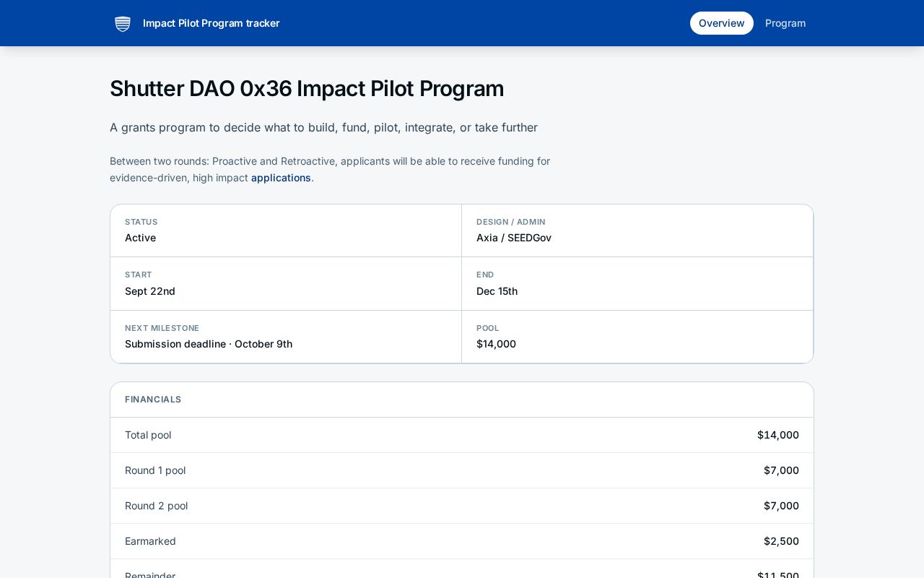Click the NEXT MILESTONE label
This screenshot has height=578, width=924.
pyautogui.click(x=162, y=328)
